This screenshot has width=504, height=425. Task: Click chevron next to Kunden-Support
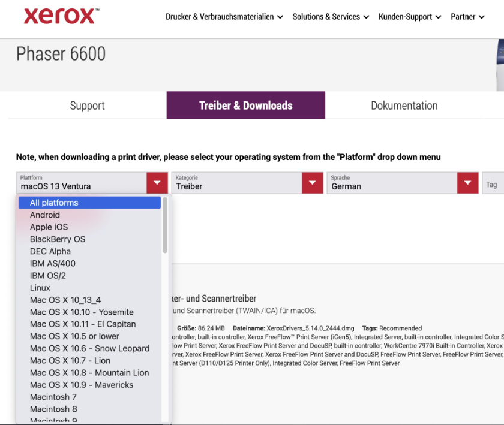(x=438, y=17)
